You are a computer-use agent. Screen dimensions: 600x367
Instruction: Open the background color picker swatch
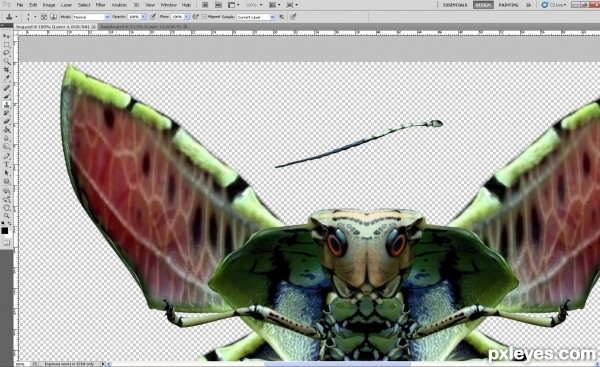[8, 234]
